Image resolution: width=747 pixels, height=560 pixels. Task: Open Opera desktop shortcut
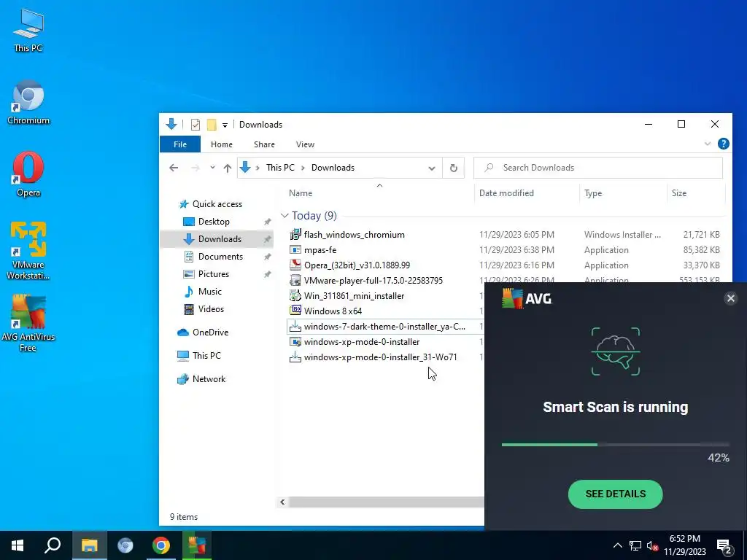pos(28,174)
